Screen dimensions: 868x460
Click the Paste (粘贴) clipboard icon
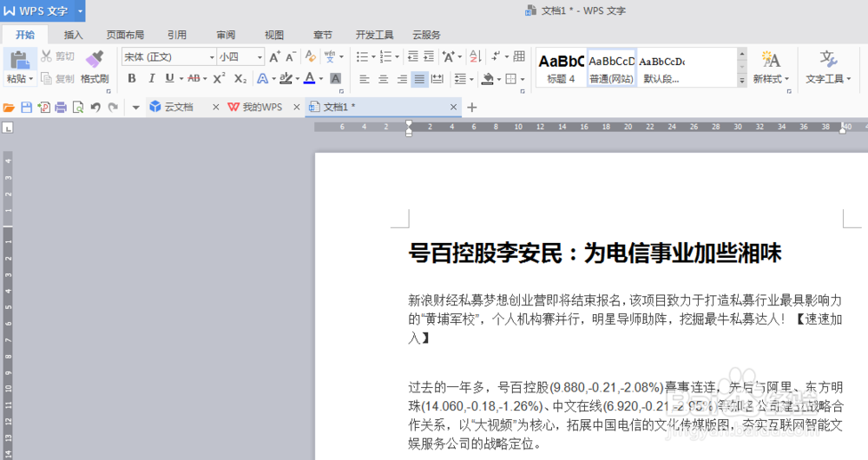pos(19,59)
